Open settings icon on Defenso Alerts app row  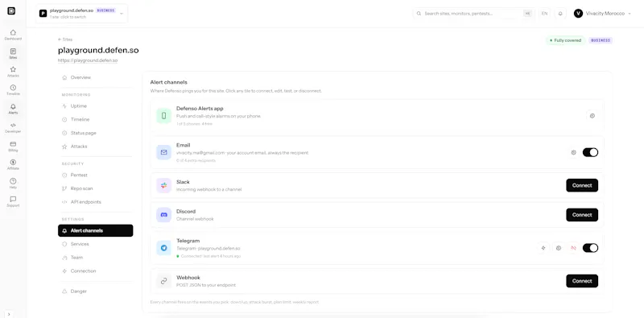tap(592, 116)
